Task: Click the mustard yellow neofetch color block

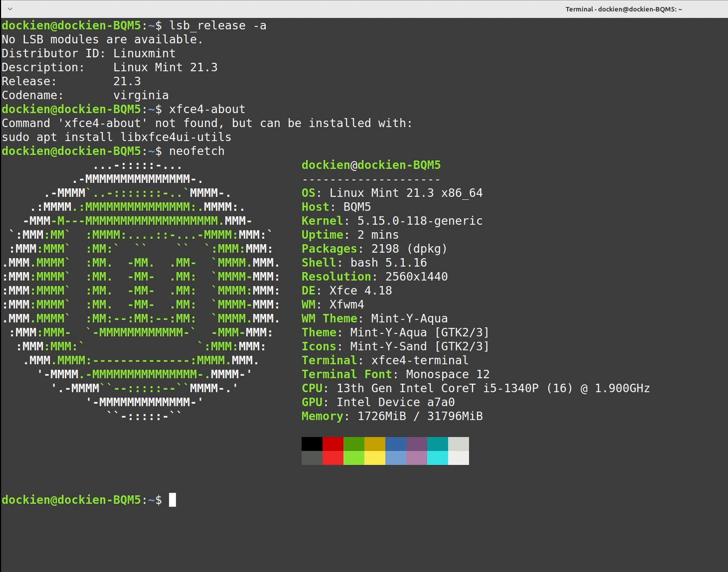Action: coord(375,444)
